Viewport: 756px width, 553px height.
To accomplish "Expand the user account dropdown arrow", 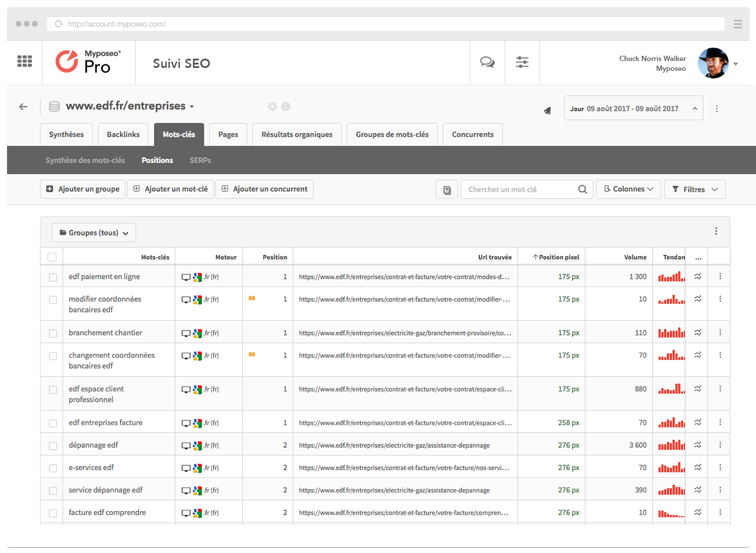I will (x=736, y=64).
